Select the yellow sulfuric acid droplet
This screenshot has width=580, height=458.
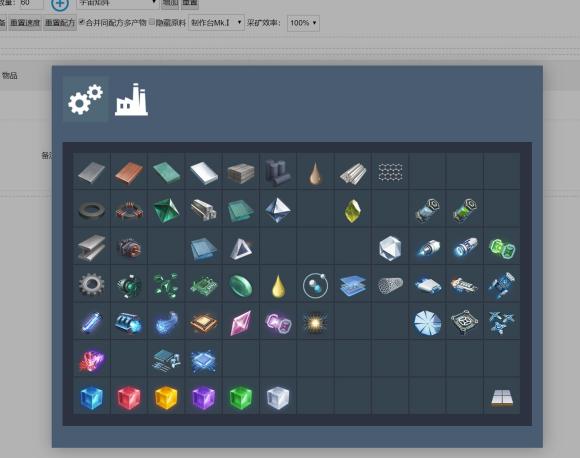coord(278,286)
